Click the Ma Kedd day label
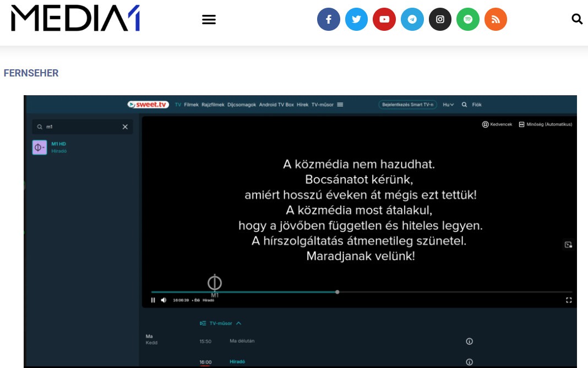588x368 pixels. point(151,339)
